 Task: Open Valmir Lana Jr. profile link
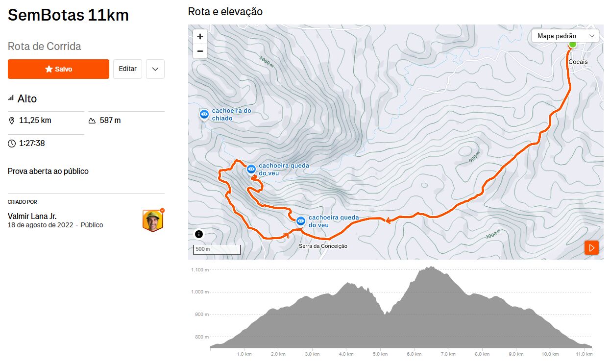pos(32,216)
